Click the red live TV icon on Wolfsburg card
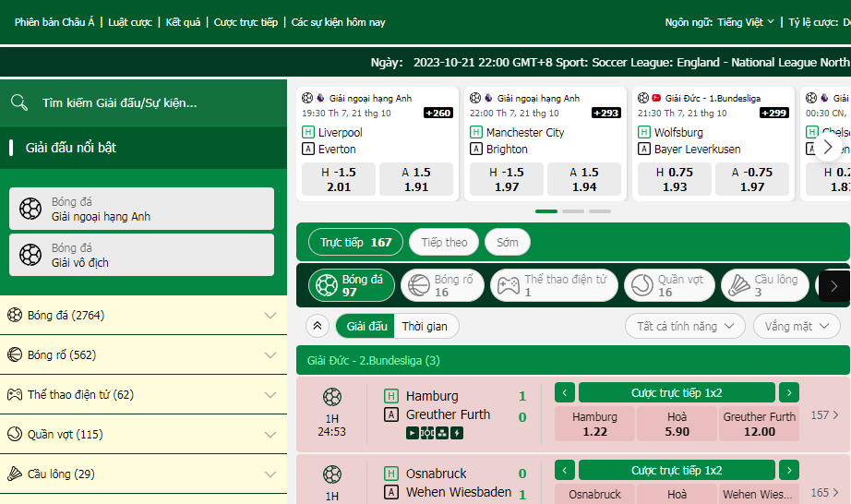The height and width of the screenshot is (504, 851). [656, 98]
